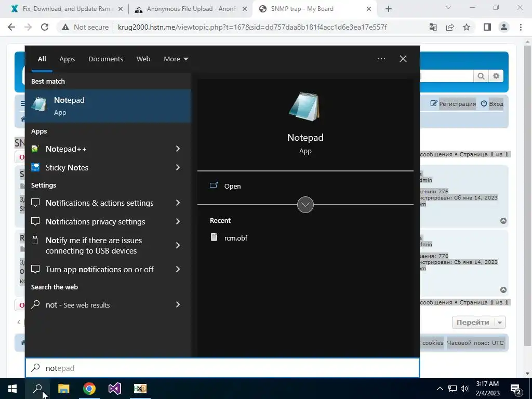Expand more actions with the circled chevron

tap(305, 205)
